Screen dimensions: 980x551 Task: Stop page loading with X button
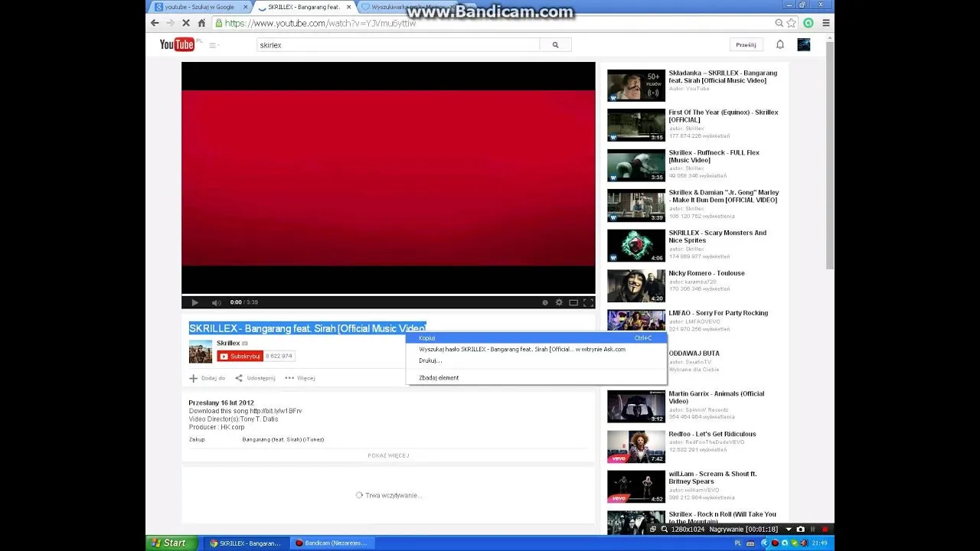pos(185,23)
